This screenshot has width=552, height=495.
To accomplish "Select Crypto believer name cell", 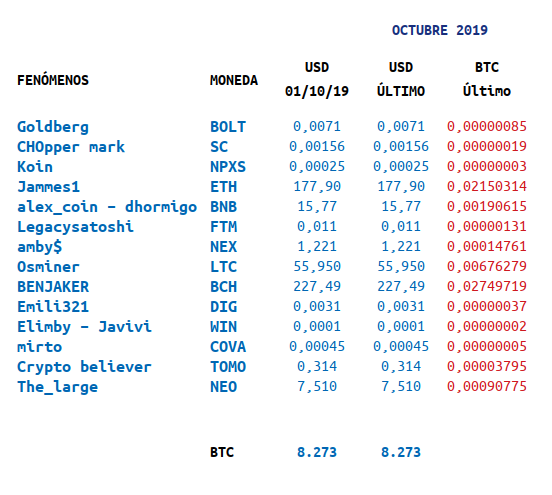I will [x=84, y=367].
